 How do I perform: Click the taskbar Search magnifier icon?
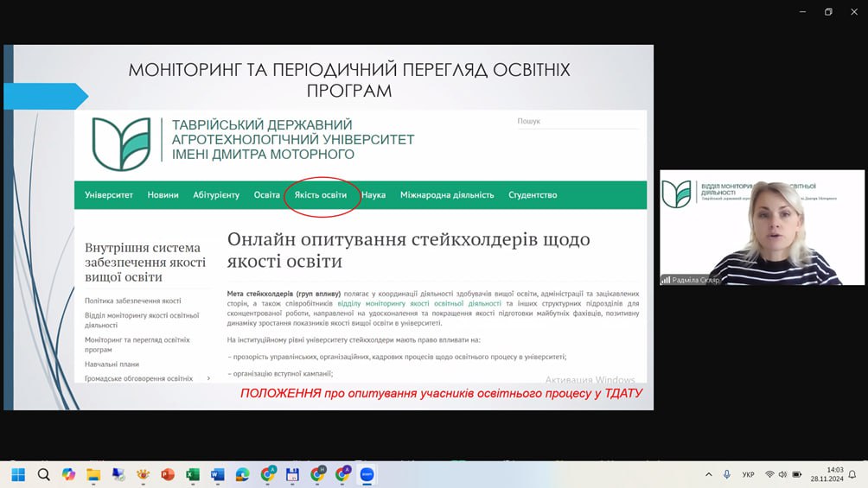[44, 474]
